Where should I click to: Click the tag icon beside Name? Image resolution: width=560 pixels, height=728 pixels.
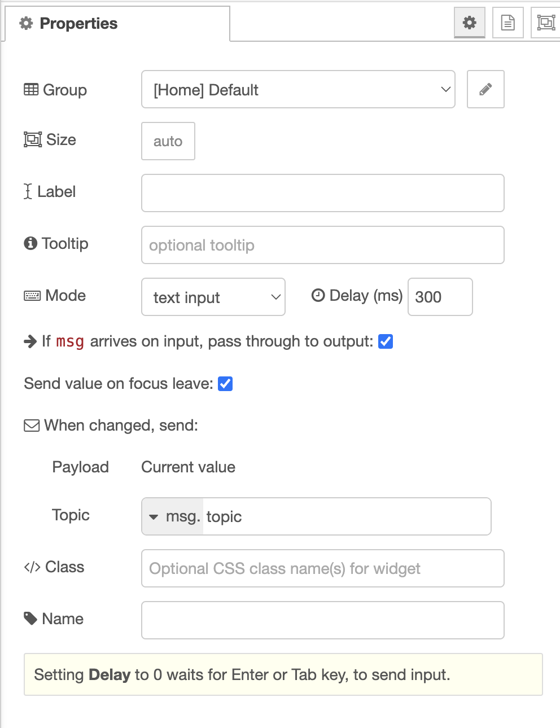(30, 619)
